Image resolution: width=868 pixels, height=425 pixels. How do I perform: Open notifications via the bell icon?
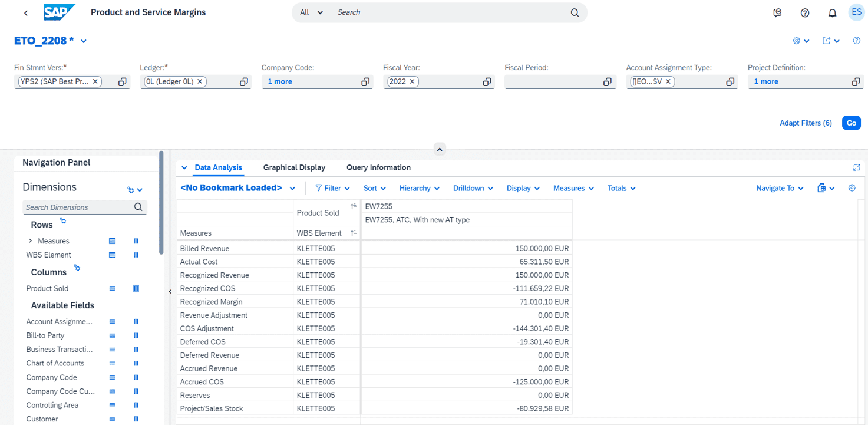(832, 12)
